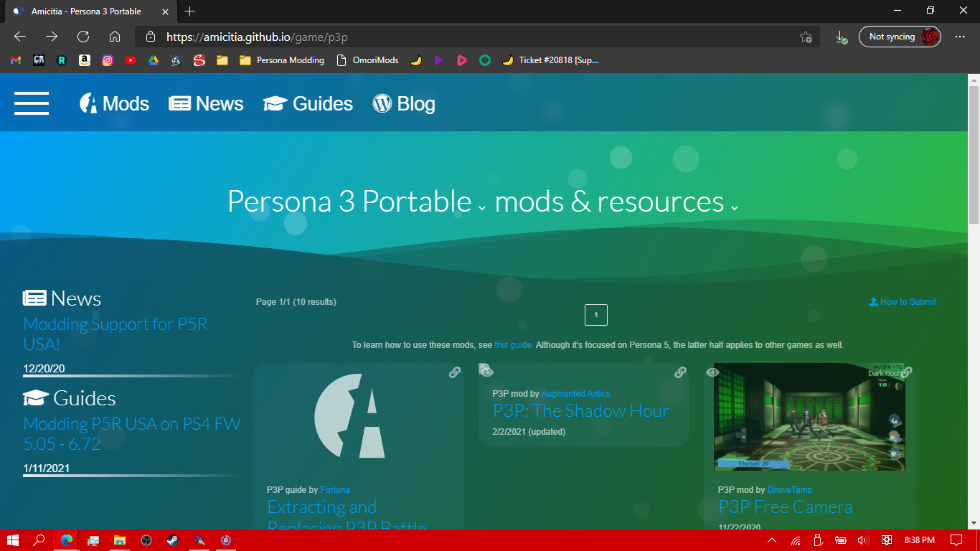
Task: Open Steam from the taskbar
Action: pos(173,540)
